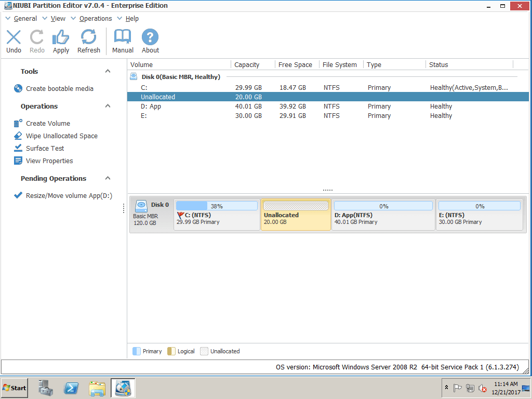The image size is (532, 399).
Task: Click the E: partition 0% usage bar
Action: (x=480, y=206)
